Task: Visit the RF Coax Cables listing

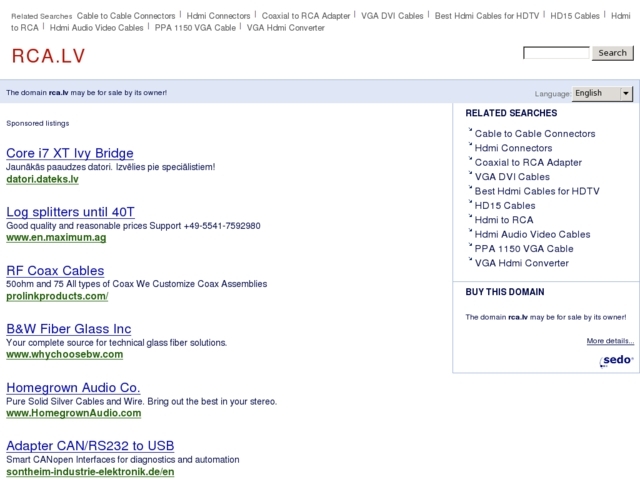Action: tap(55, 270)
